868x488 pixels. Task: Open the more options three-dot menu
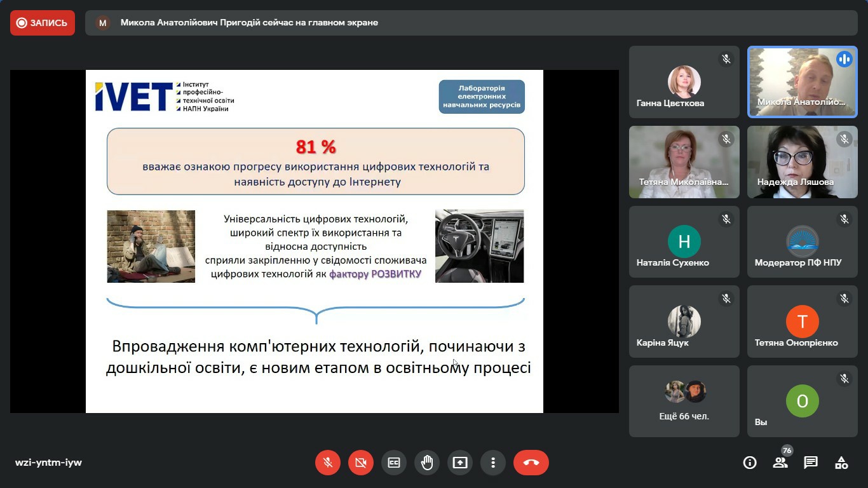(x=493, y=463)
